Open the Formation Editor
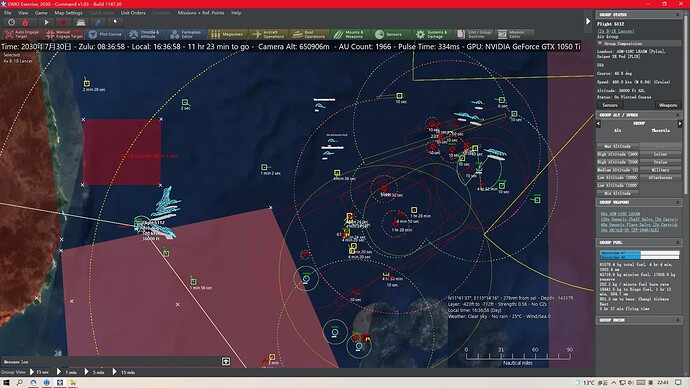690x388 pixels. coord(186,34)
